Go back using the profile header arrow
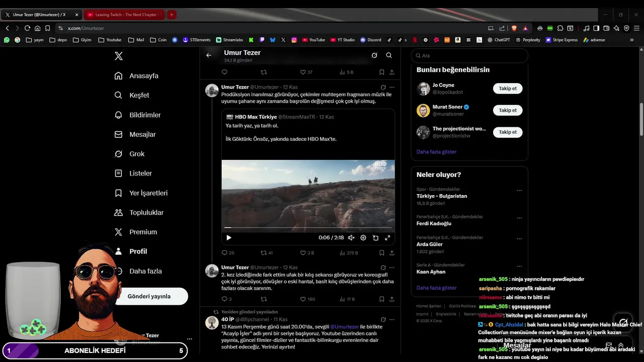 [209, 55]
